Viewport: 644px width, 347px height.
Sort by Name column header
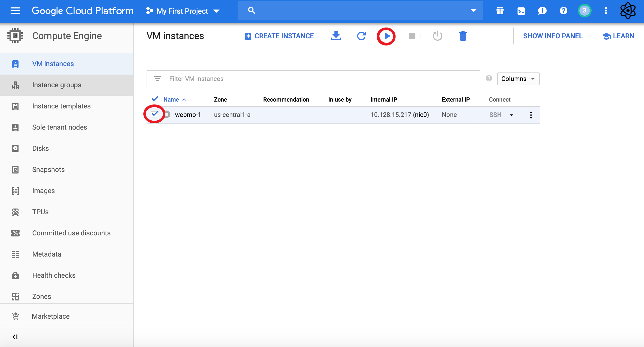click(x=175, y=99)
